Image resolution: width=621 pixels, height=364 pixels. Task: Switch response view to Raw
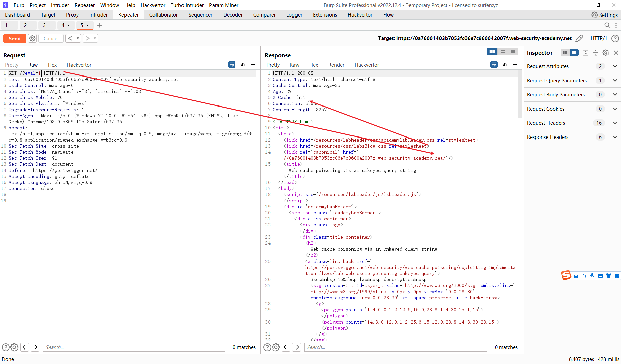point(294,65)
